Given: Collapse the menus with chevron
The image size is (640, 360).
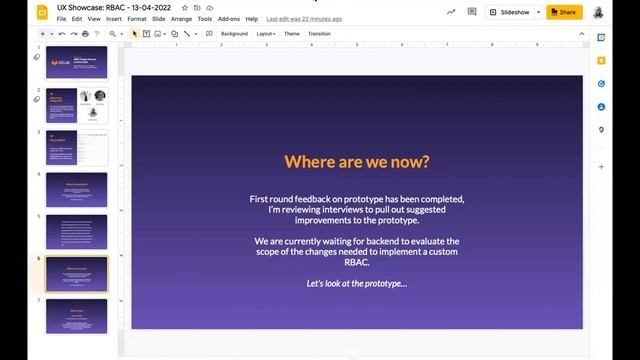Looking at the screenshot, I should (582, 34).
